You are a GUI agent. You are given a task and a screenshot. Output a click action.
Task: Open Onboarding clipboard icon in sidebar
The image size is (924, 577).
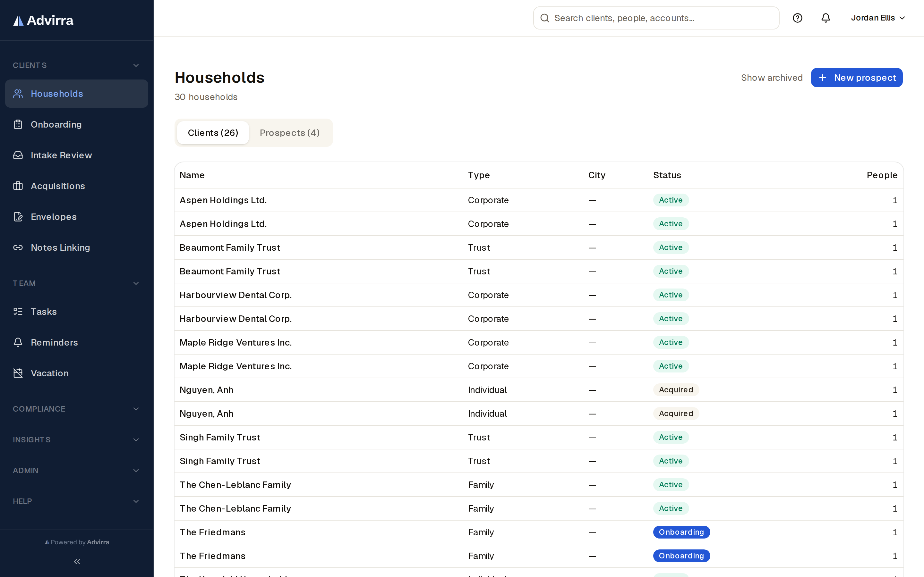(18, 124)
